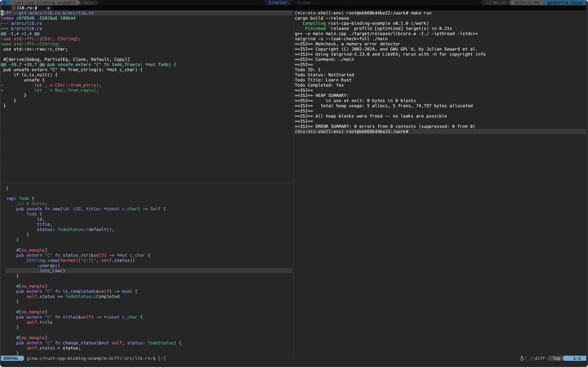Click the 'Todo Status: NotStarted' output line

point(324,74)
